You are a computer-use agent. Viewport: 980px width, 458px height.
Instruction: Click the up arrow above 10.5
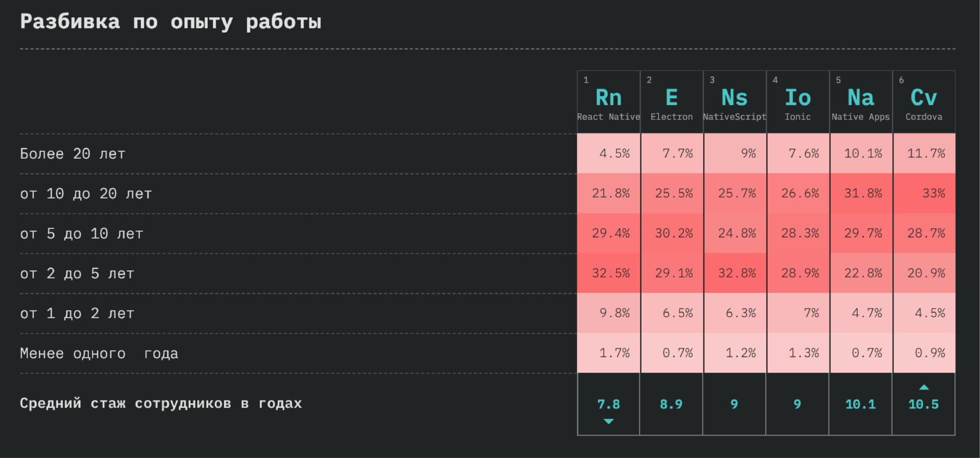point(924,387)
